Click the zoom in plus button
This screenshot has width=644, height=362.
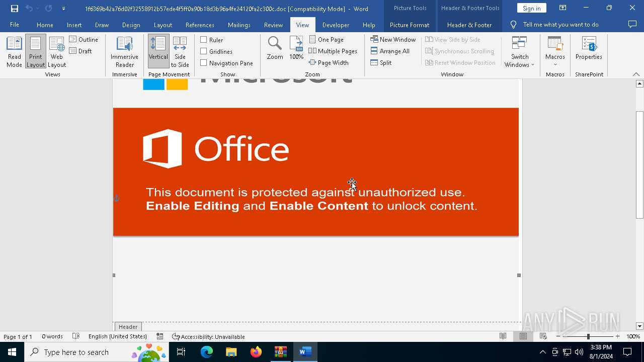[x=617, y=336]
